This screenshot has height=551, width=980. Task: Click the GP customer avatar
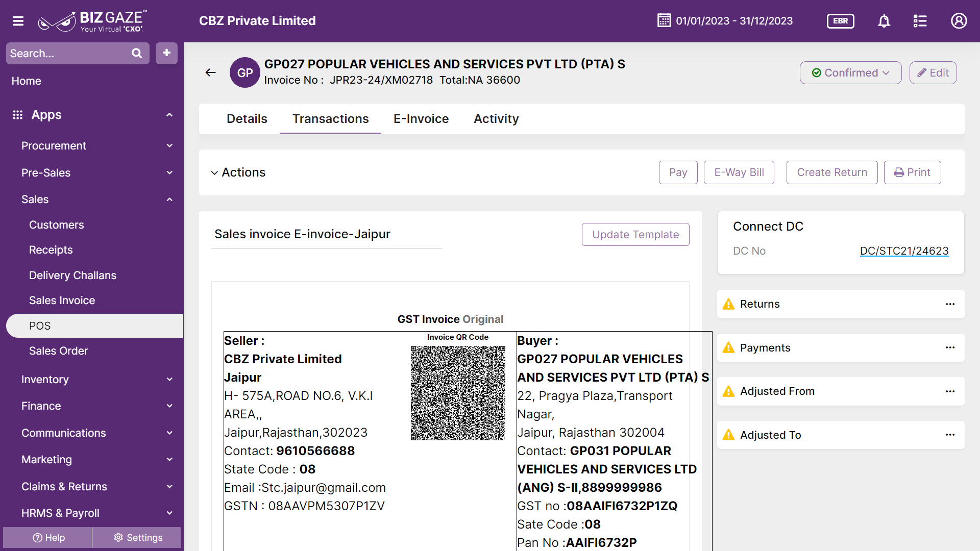tap(245, 72)
